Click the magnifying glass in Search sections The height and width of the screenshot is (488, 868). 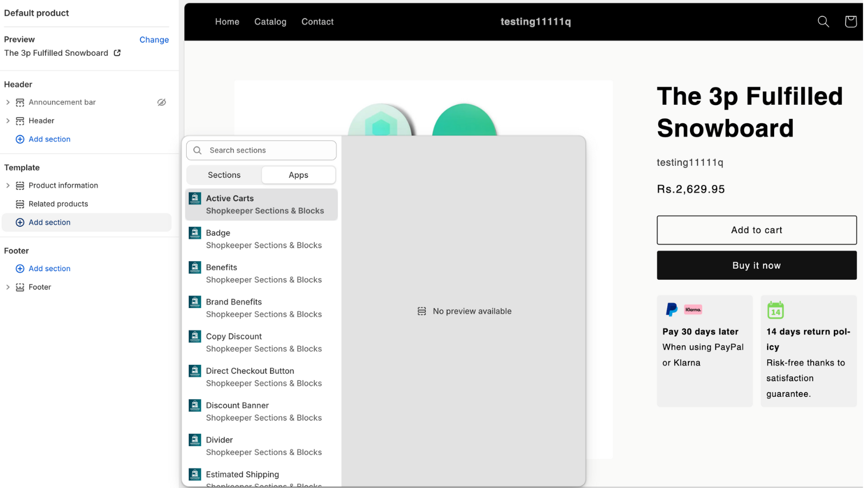[x=197, y=150]
